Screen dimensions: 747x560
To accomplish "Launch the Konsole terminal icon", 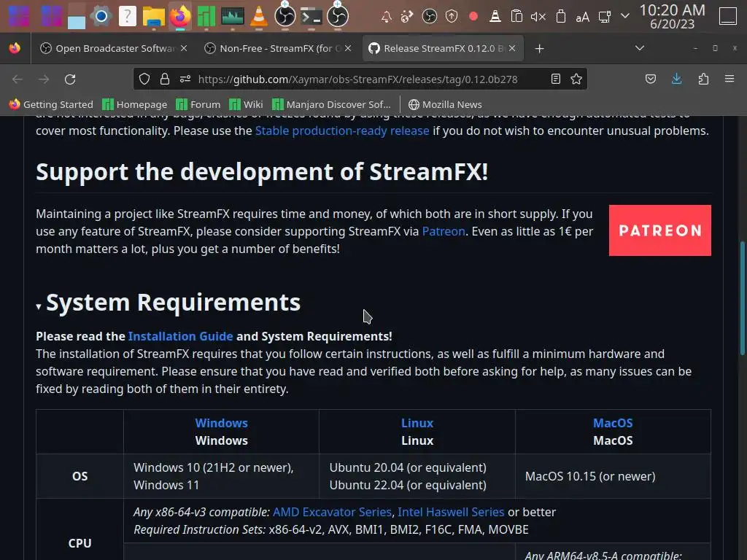I will point(311,17).
